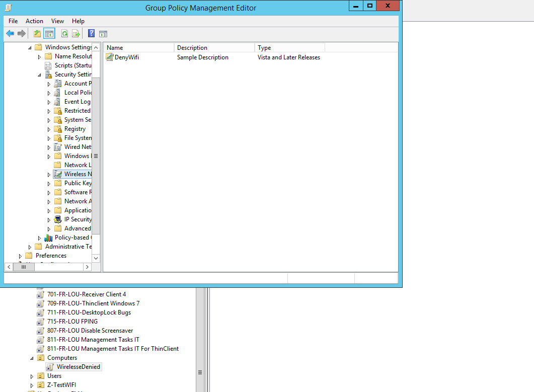Open the File menu
Viewport: 534px width, 392px height.
(13, 21)
